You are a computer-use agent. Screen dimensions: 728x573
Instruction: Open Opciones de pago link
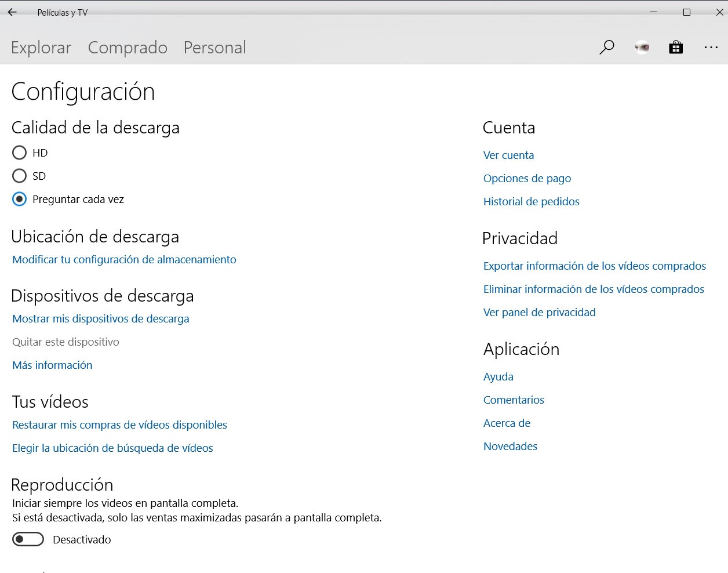(527, 178)
